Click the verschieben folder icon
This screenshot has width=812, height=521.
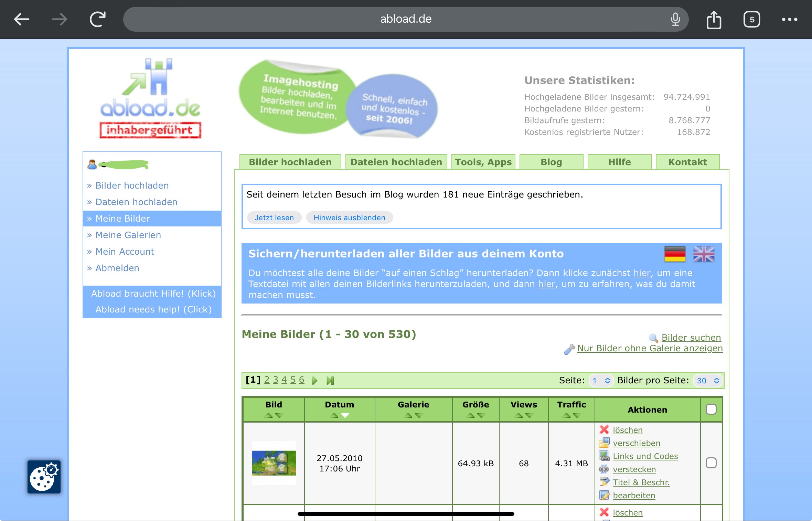coord(604,443)
